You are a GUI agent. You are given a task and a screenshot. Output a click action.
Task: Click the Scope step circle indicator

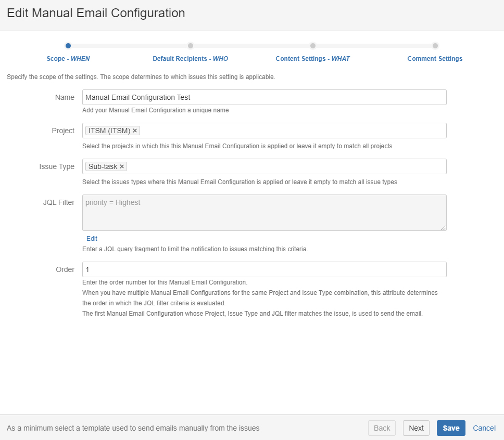click(68, 46)
